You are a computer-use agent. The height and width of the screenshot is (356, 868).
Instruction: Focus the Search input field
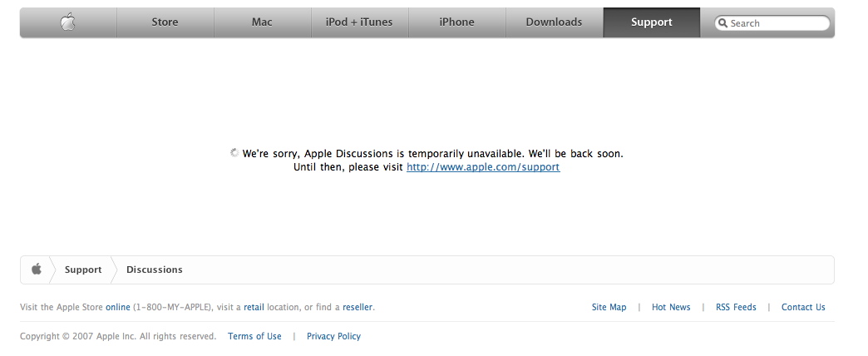coord(772,23)
